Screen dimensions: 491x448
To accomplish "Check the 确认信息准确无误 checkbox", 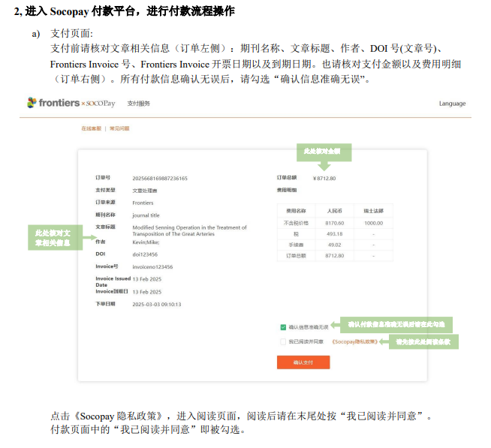I will point(283,327).
